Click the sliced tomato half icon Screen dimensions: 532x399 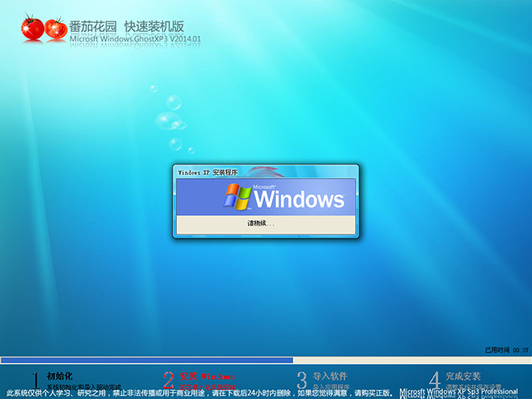click(x=56, y=29)
